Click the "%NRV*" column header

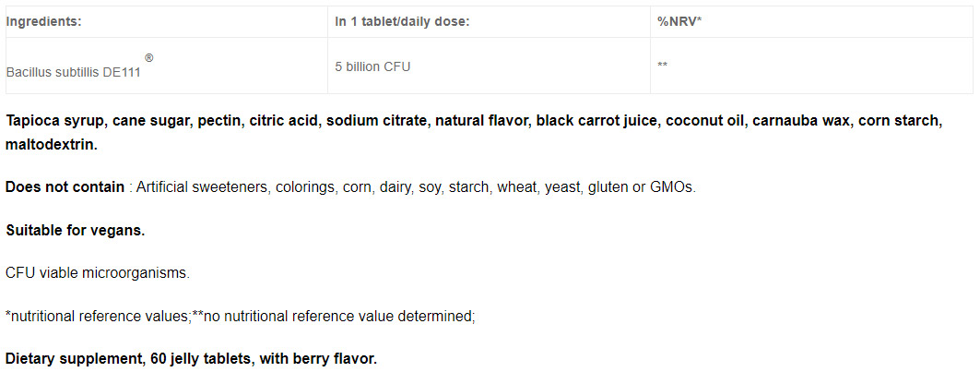[x=679, y=21]
